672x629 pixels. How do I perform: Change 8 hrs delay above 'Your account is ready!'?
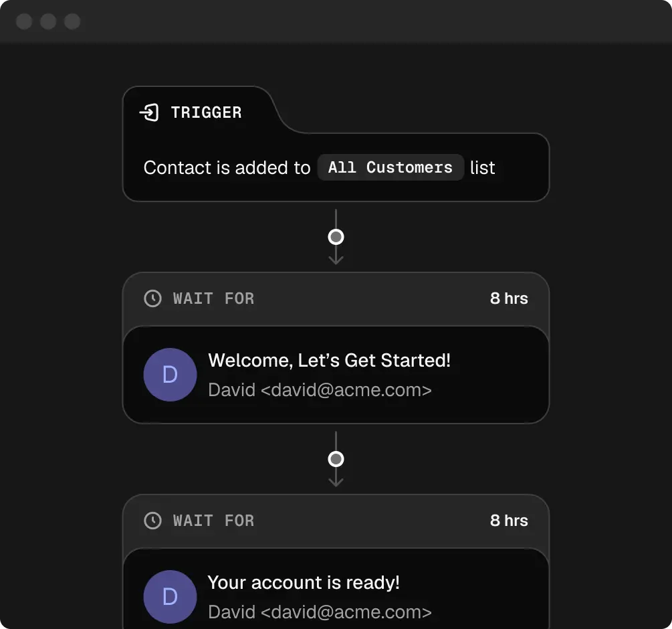point(509,521)
